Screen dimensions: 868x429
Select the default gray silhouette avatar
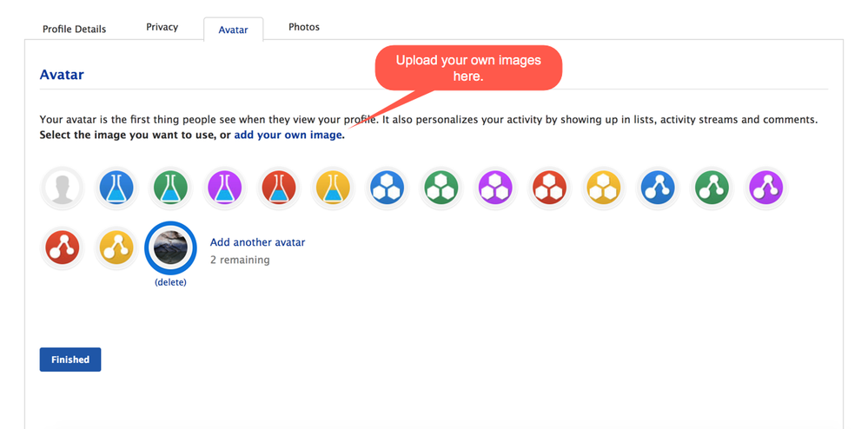click(63, 188)
